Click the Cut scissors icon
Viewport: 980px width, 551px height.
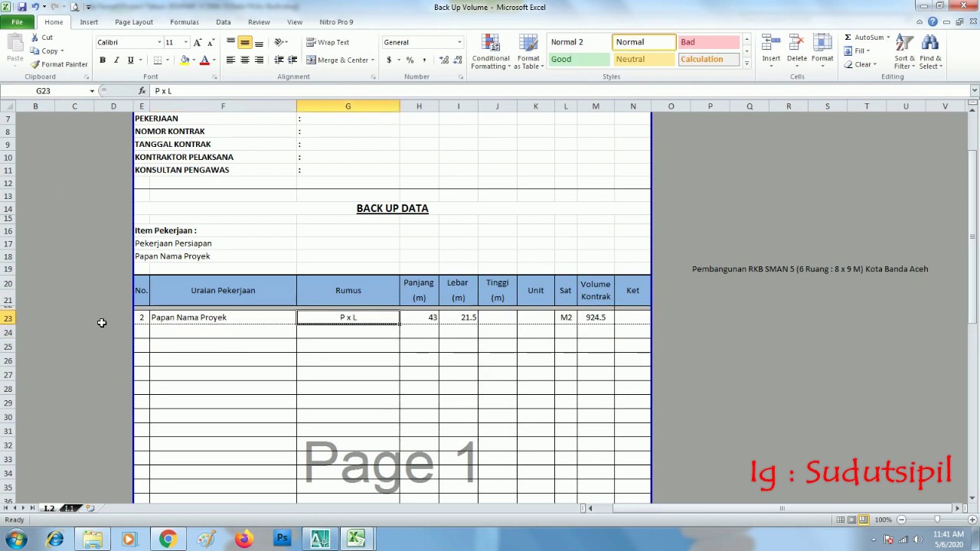coord(35,37)
